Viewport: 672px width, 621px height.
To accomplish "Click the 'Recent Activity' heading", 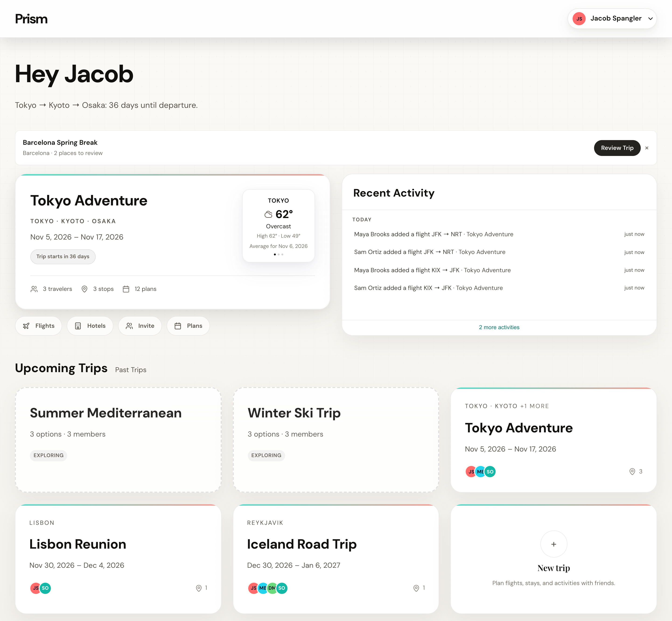I will point(394,193).
